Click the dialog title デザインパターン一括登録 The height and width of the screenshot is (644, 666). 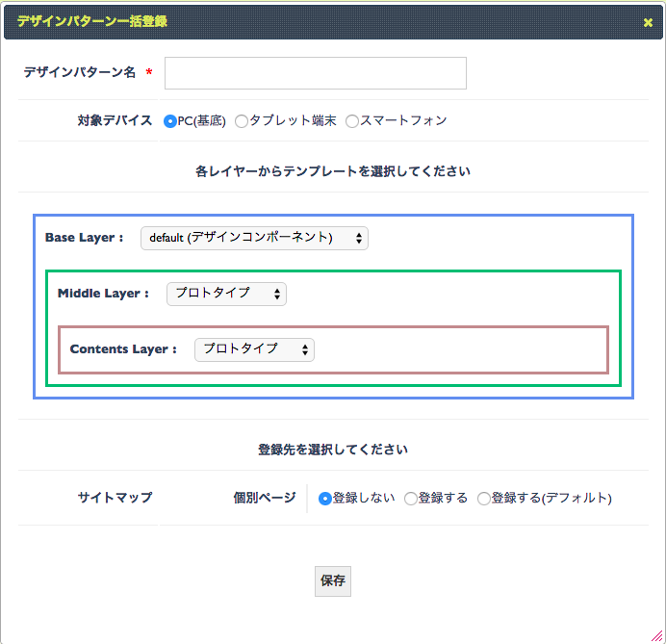[92, 21]
